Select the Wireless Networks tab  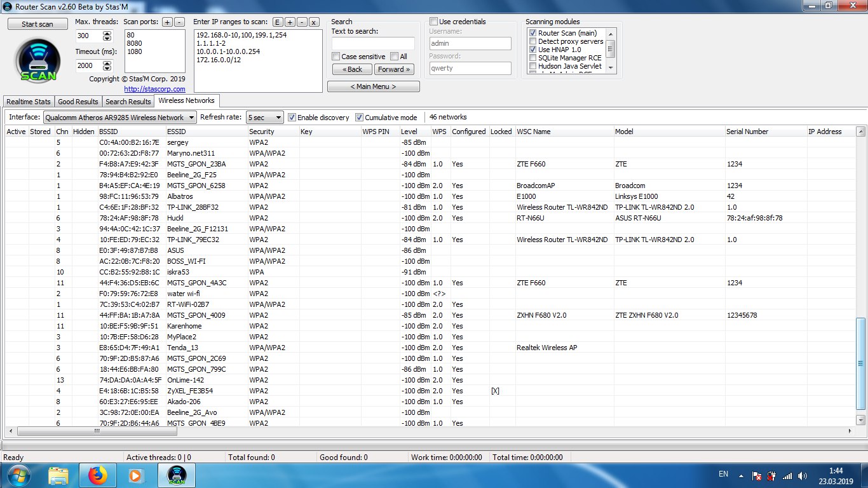click(x=187, y=100)
